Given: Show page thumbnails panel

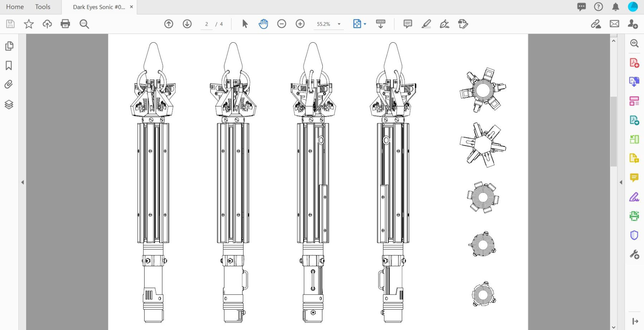Looking at the screenshot, I should click(9, 46).
